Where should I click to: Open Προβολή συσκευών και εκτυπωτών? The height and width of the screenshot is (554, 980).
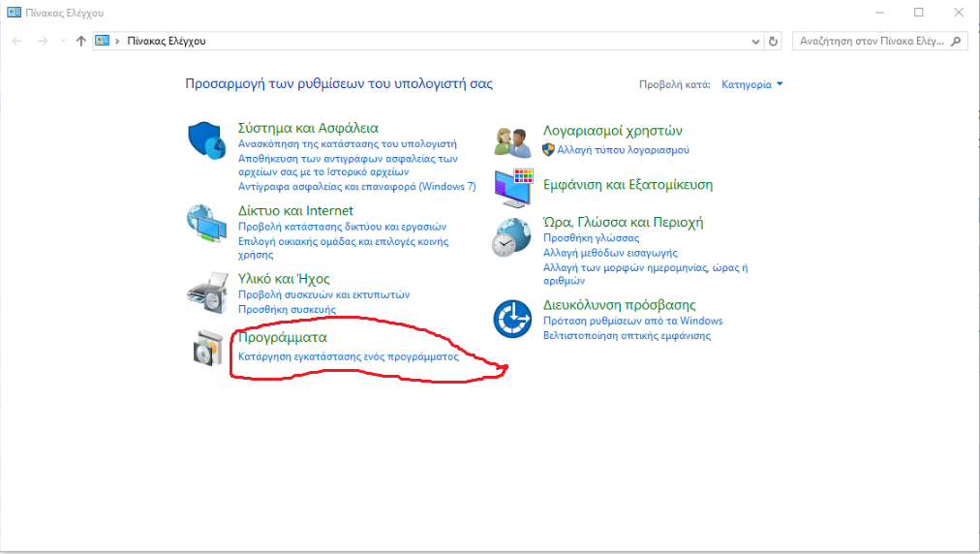tap(323, 294)
